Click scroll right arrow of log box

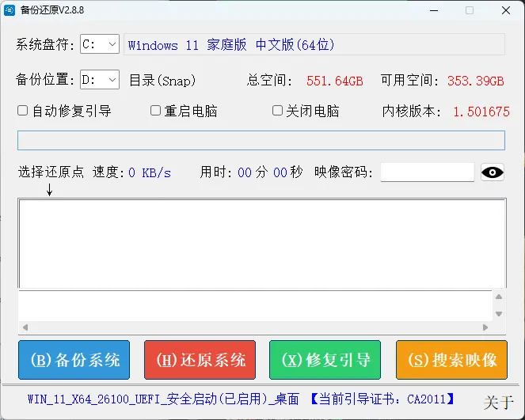pos(485,327)
